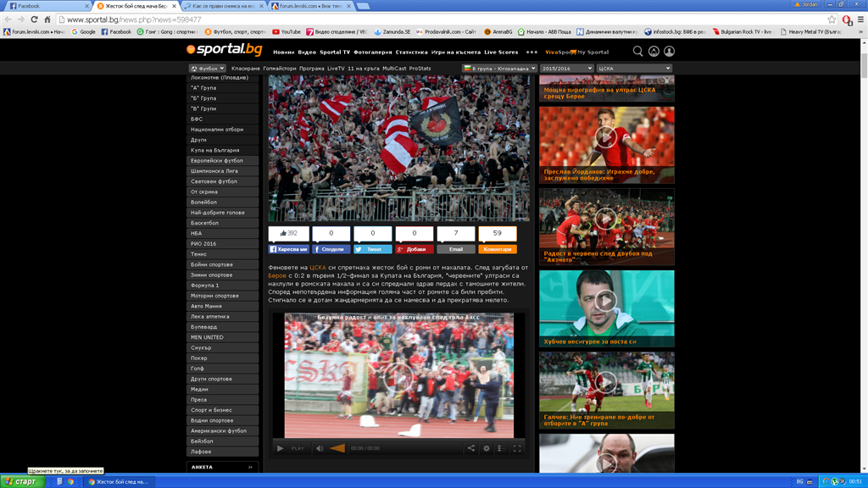Click the Facebook Сподели share button
This screenshot has width=868, height=488.
pos(331,250)
